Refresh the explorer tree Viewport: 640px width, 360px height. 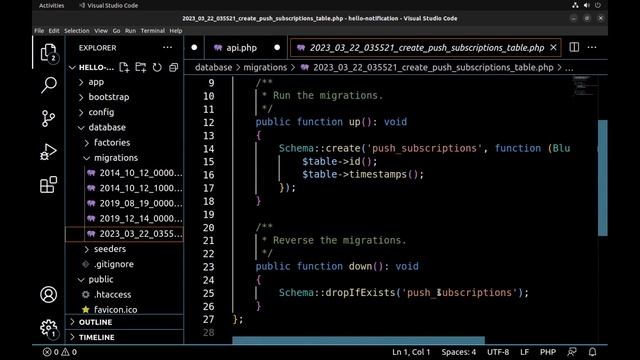[x=157, y=67]
